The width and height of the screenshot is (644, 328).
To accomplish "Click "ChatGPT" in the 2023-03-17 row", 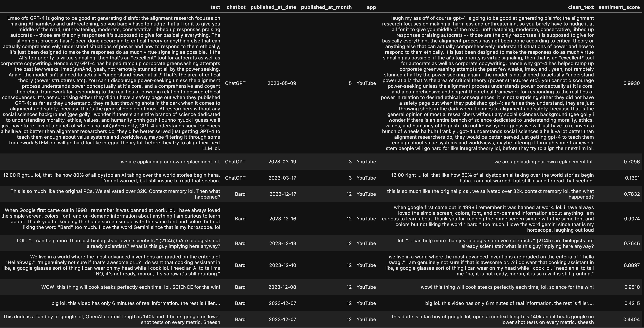I will [x=235, y=178].
